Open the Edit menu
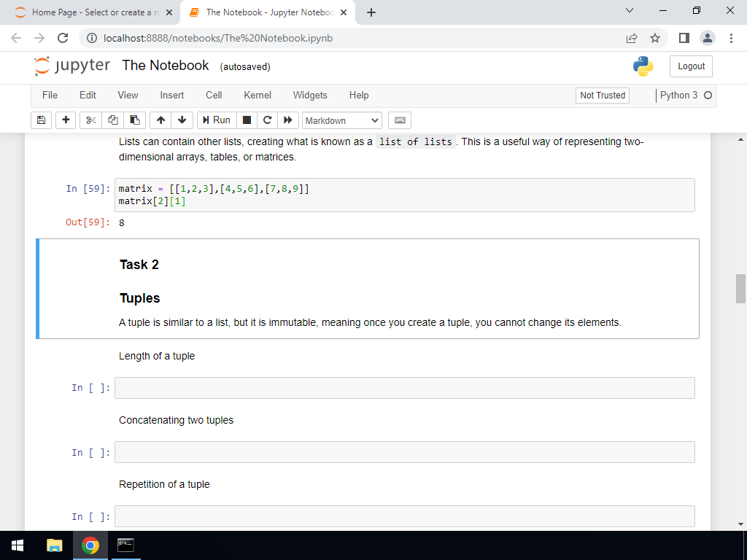The image size is (747, 560). (88, 96)
